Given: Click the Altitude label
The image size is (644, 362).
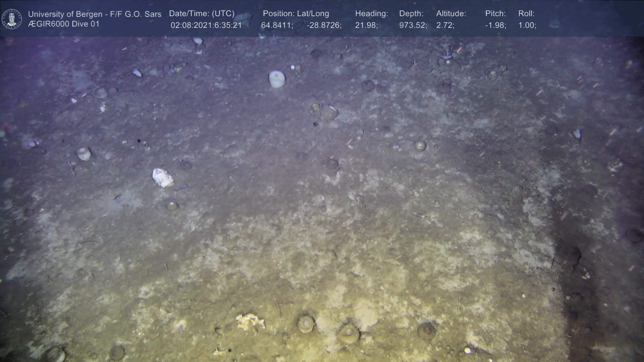Looking at the screenshot, I should pos(451,14).
